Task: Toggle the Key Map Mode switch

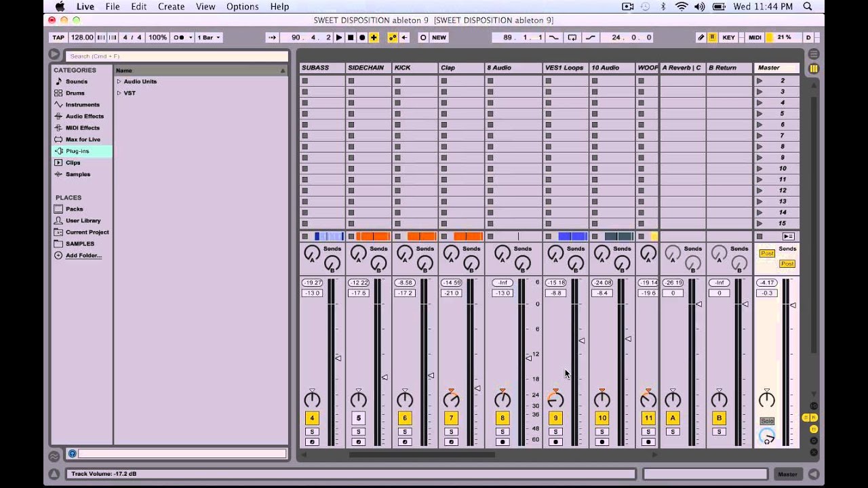Action: point(728,37)
